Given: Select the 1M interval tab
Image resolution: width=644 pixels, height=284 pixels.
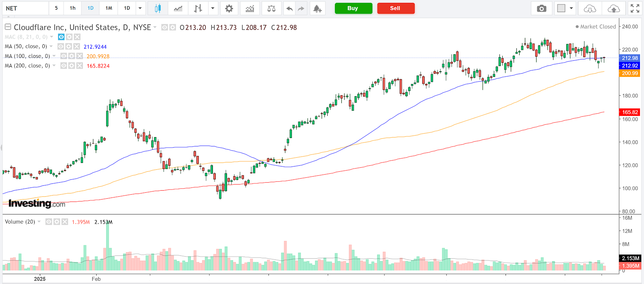Looking at the screenshot, I should coord(109,8).
